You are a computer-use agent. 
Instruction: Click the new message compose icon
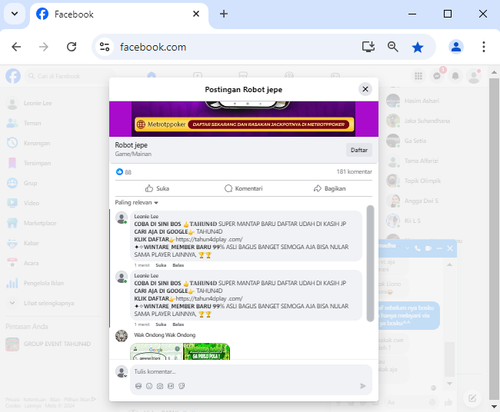472,398
